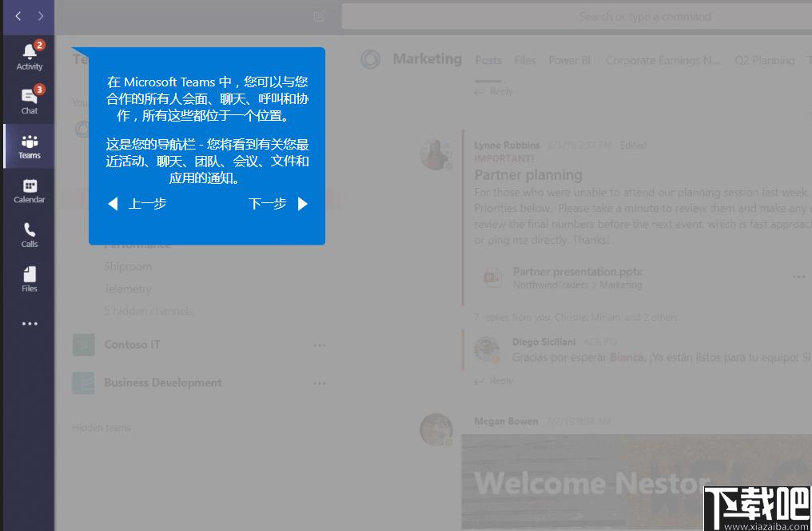
Task: Select the Contoso IT team
Action: click(132, 345)
